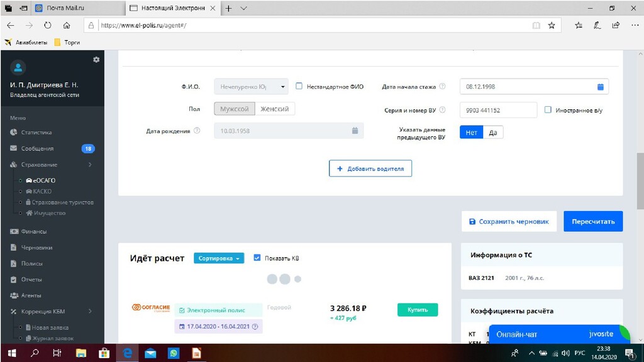Show help for Дата рождения
644x362 pixels.
(x=197, y=131)
